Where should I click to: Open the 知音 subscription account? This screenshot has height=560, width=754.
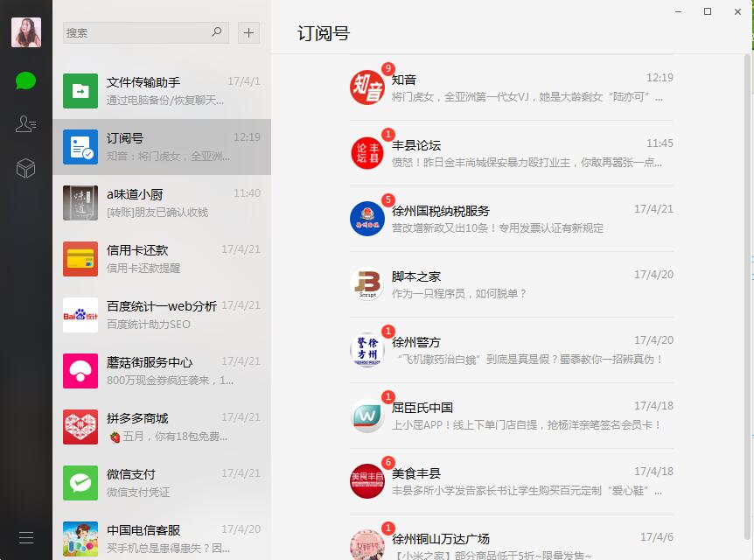point(511,87)
